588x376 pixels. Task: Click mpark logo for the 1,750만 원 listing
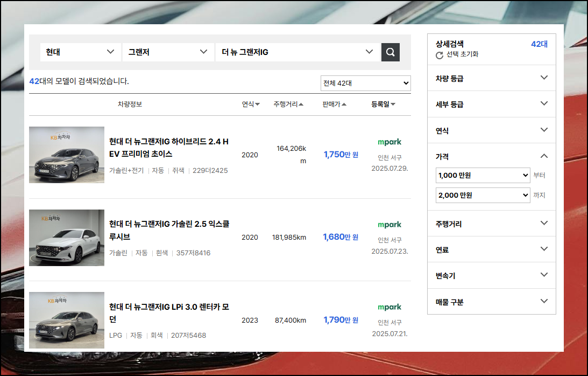click(x=389, y=142)
